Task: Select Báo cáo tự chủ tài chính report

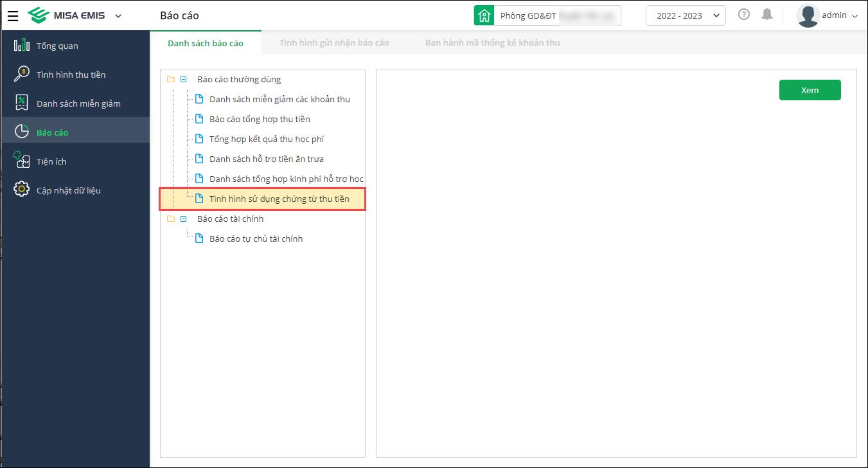Action: pos(256,239)
